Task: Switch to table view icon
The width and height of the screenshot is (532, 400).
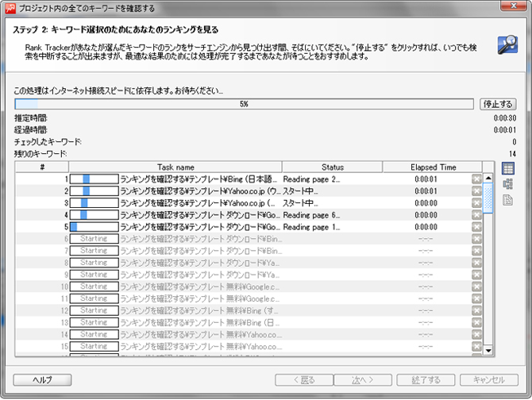Action: point(508,168)
